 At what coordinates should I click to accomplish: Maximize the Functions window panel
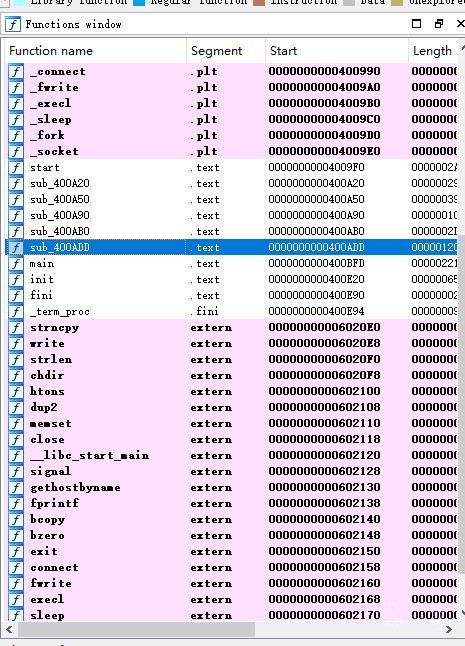click(x=416, y=23)
